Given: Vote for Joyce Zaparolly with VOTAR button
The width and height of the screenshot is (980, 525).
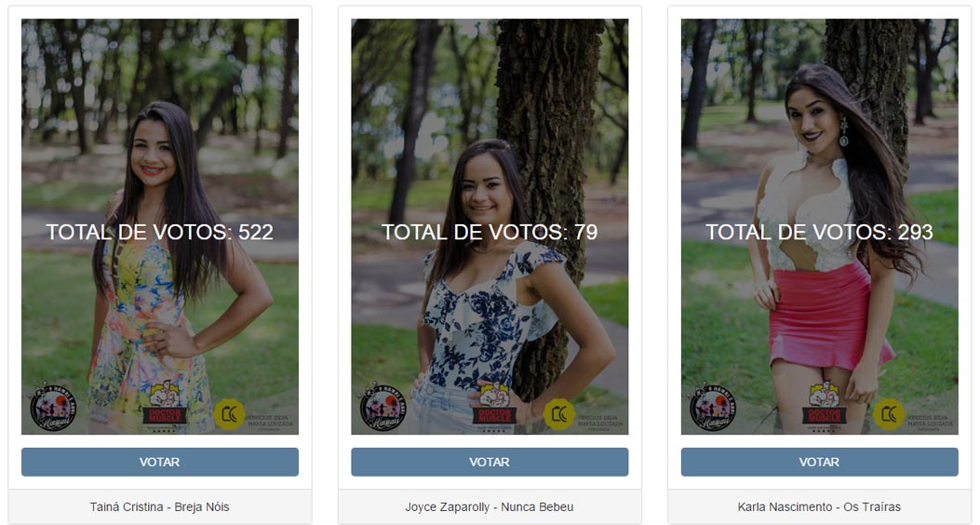Looking at the screenshot, I should point(490,462).
